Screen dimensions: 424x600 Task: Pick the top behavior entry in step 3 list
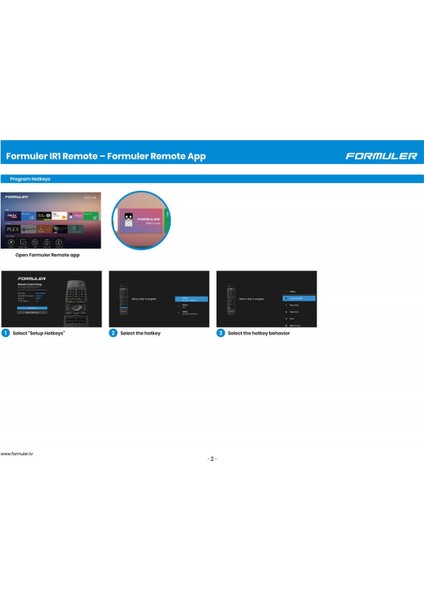click(293, 292)
